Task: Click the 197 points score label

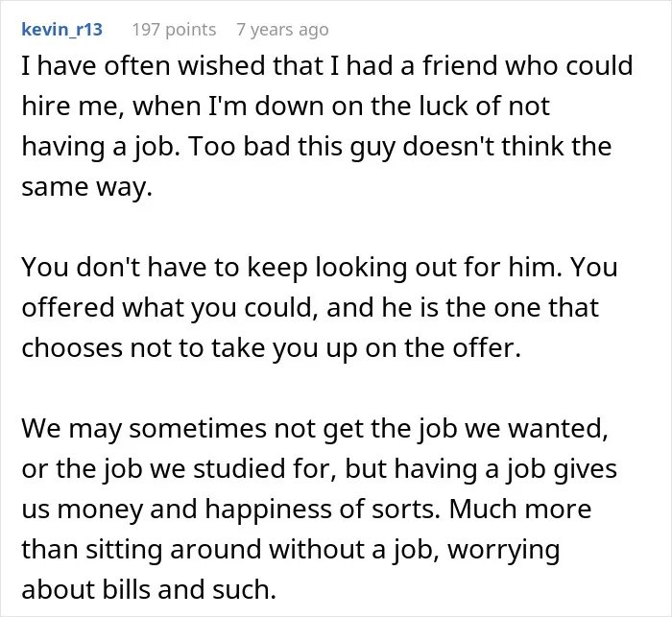Action: click(x=174, y=30)
